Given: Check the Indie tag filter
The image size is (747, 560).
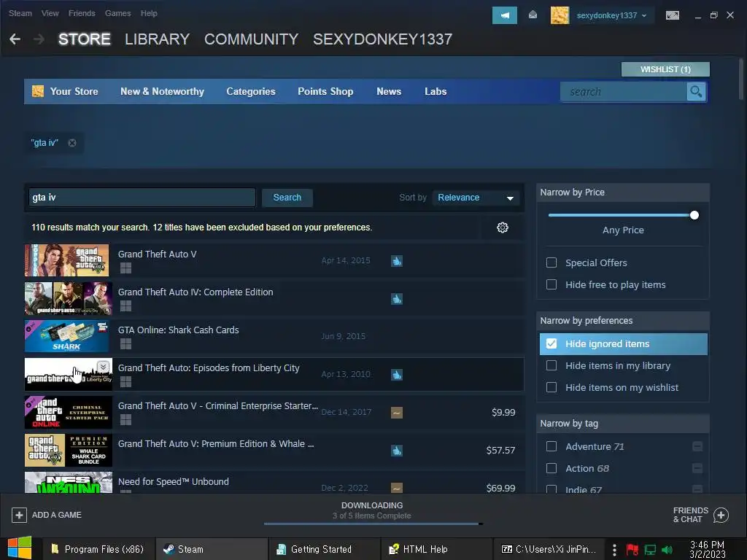Looking at the screenshot, I should [551, 489].
